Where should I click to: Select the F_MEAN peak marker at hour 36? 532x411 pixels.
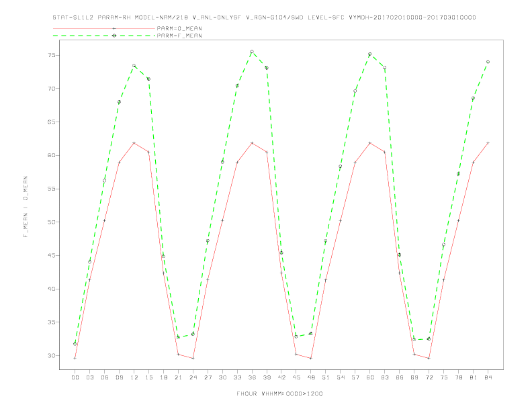[x=252, y=52]
